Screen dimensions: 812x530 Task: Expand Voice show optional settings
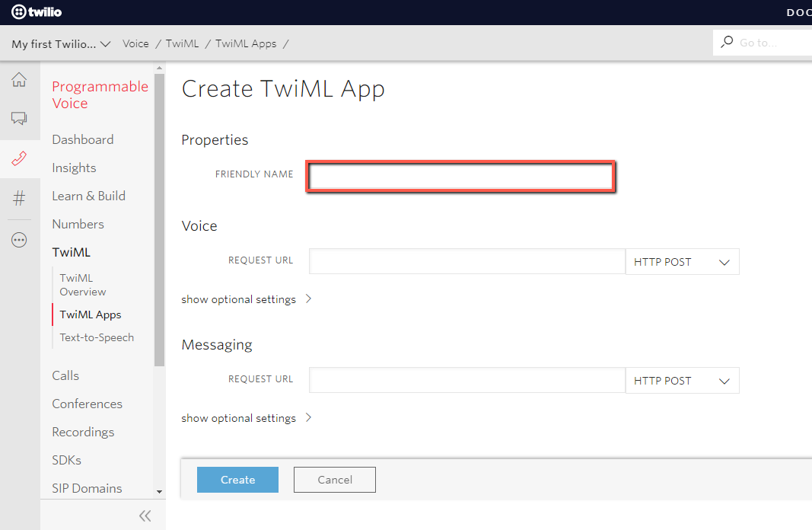tap(247, 299)
